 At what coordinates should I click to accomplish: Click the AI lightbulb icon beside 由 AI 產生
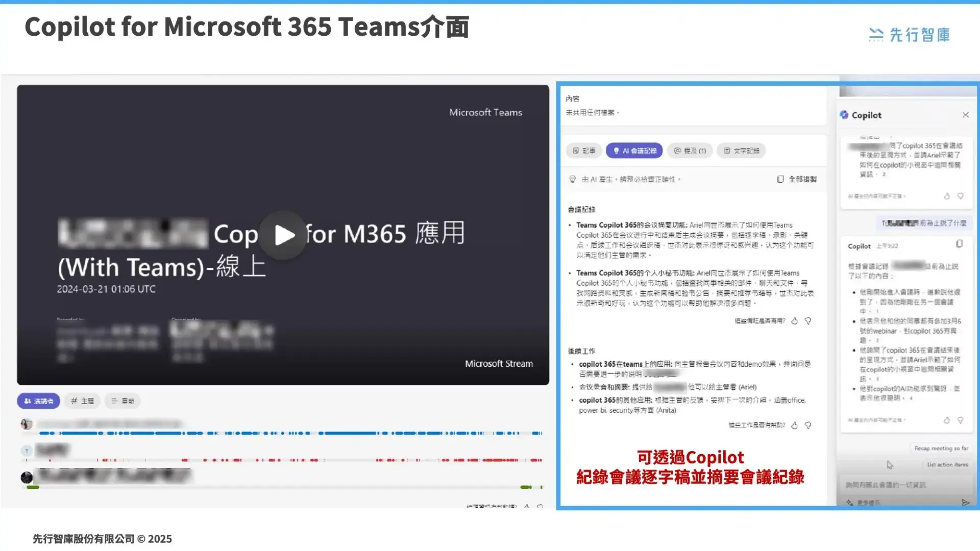click(572, 179)
